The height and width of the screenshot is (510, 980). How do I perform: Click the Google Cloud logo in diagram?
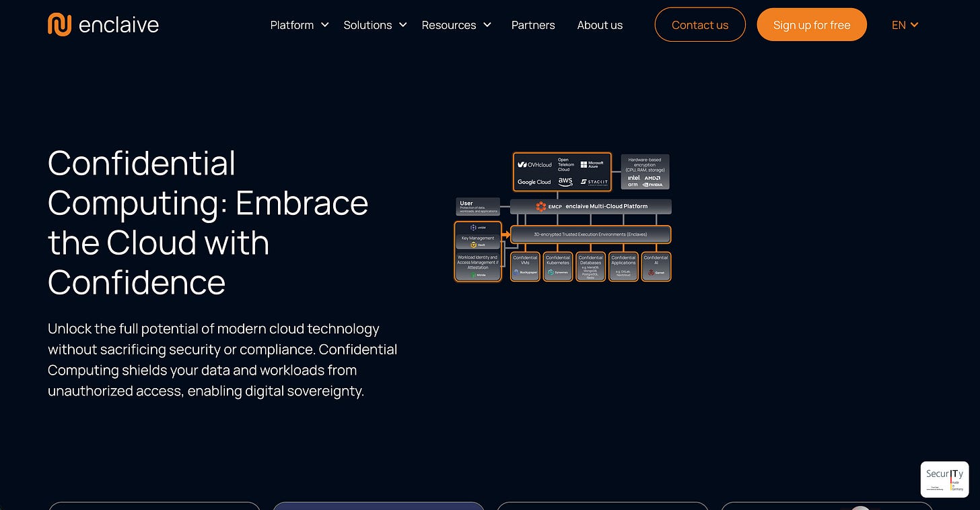click(534, 182)
